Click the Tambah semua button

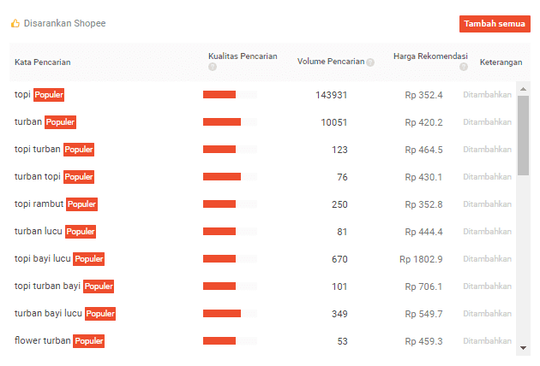[x=495, y=24]
